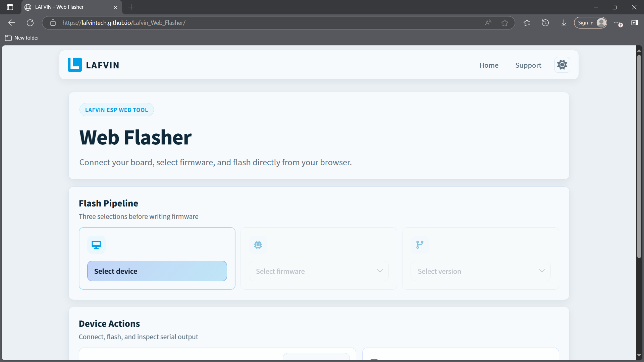Image resolution: width=644 pixels, height=362 pixels.
Task: Click the Device Actions heading
Action: coord(109,324)
